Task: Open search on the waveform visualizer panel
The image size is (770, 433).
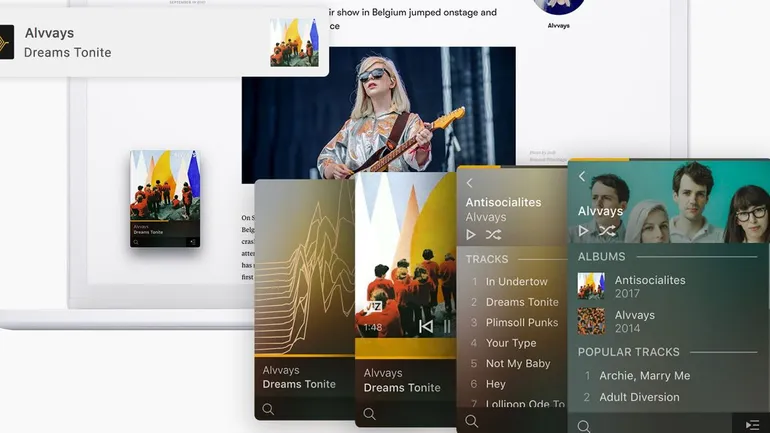Action: pyautogui.click(x=268, y=409)
